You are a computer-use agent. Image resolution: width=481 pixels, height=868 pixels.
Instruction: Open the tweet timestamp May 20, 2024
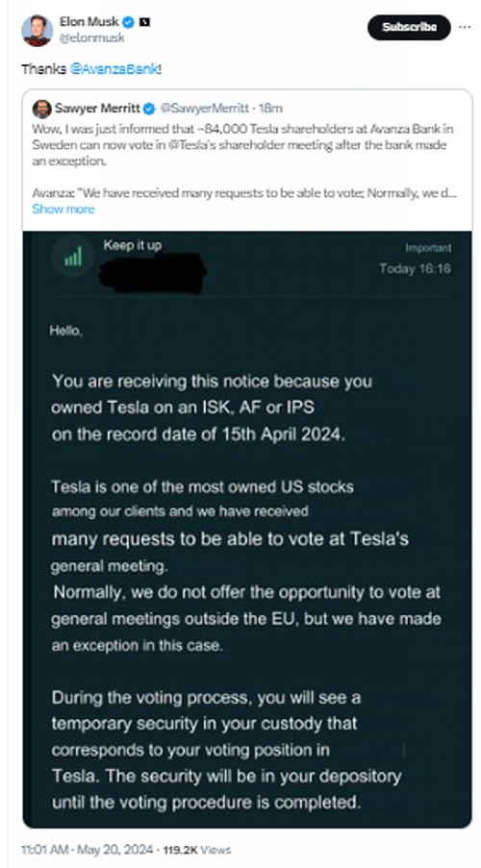coord(87,850)
